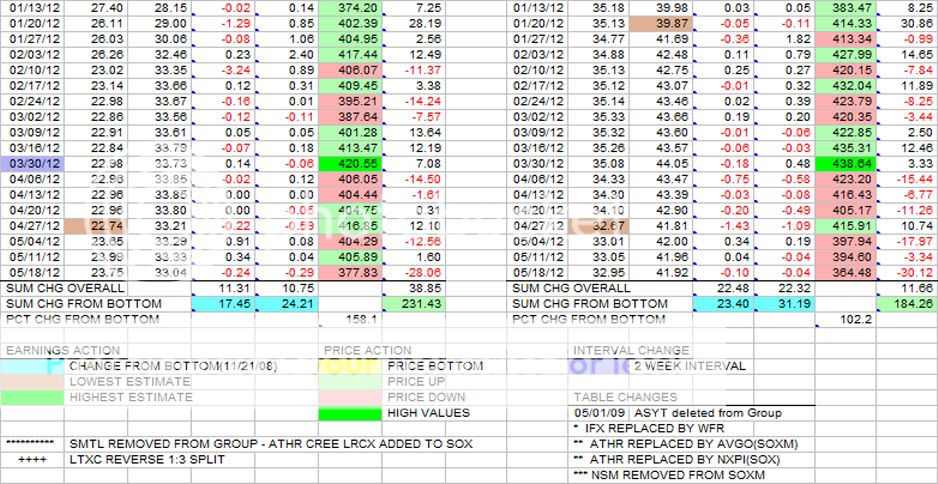938x484 pixels.
Task: Click the orange Lowest Estimate legend swatch
Action: [32, 381]
